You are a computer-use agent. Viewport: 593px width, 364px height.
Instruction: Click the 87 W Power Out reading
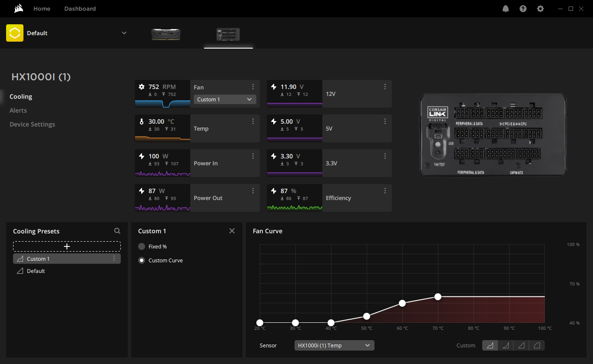click(157, 191)
